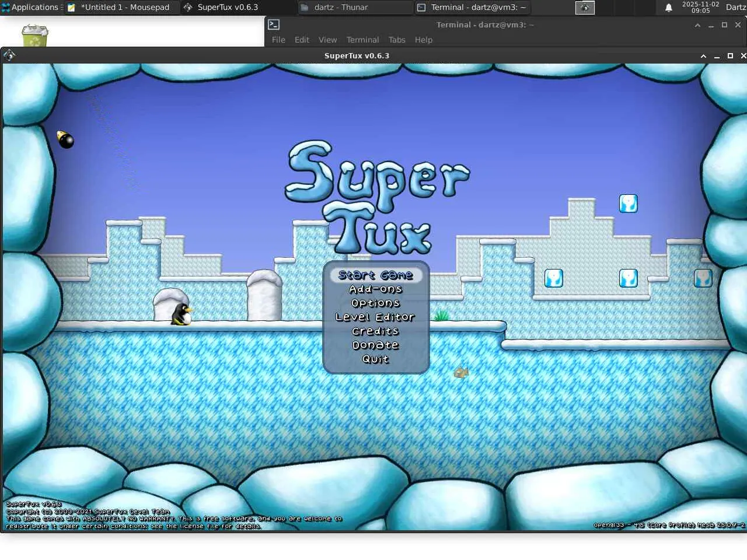This screenshot has height=560, width=747.
Task: Open the Tabs menu in the Terminal window
Action: [397, 40]
